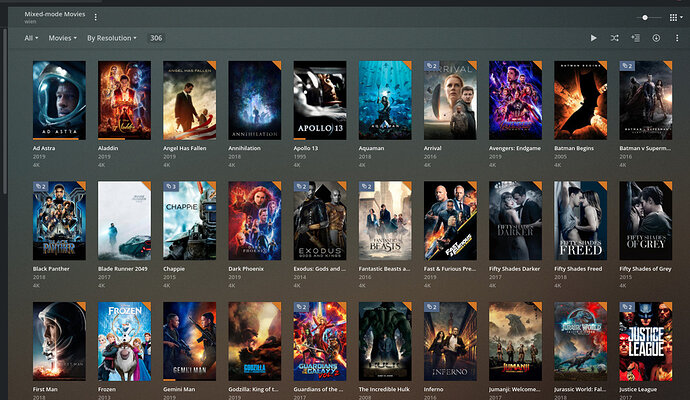Open the Ad Astra poster
This screenshot has width=690, height=400.
(x=59, y=100)
